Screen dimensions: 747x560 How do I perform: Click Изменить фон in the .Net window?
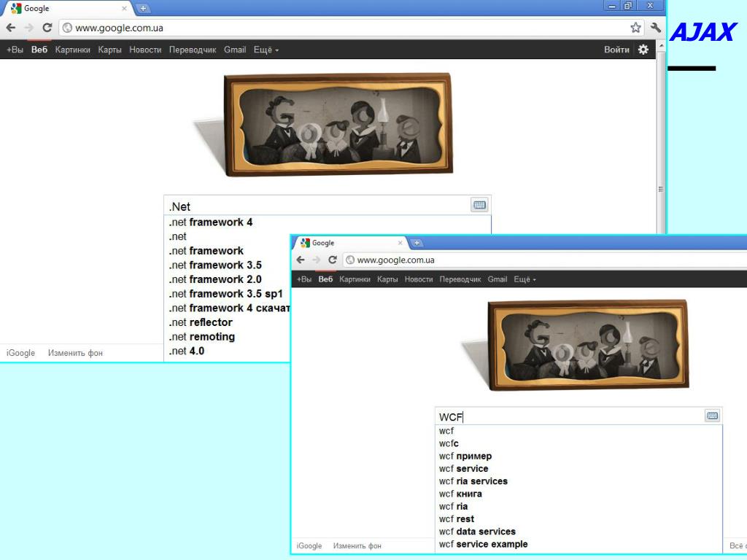click(75, 353)
